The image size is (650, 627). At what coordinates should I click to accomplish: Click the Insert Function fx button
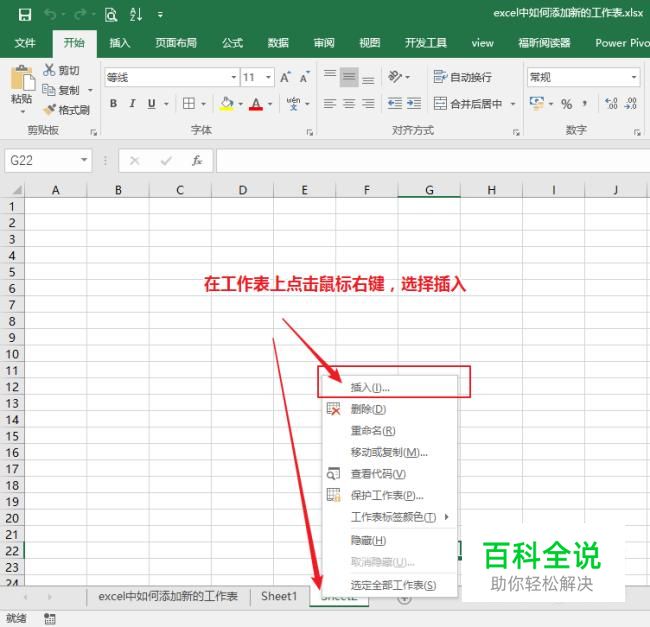(197, 160)
